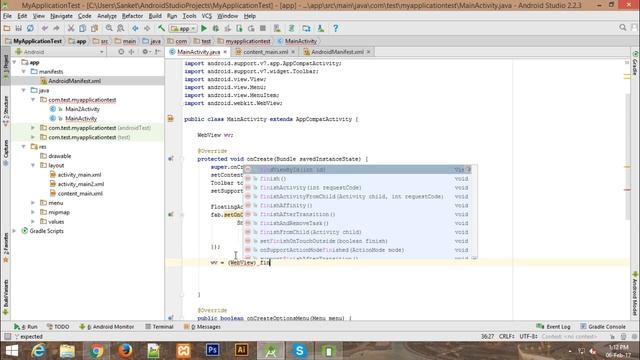Select content_main.xml in layout folder
The height and width of the screenshot is (360, 640).
tap(80, 193)
